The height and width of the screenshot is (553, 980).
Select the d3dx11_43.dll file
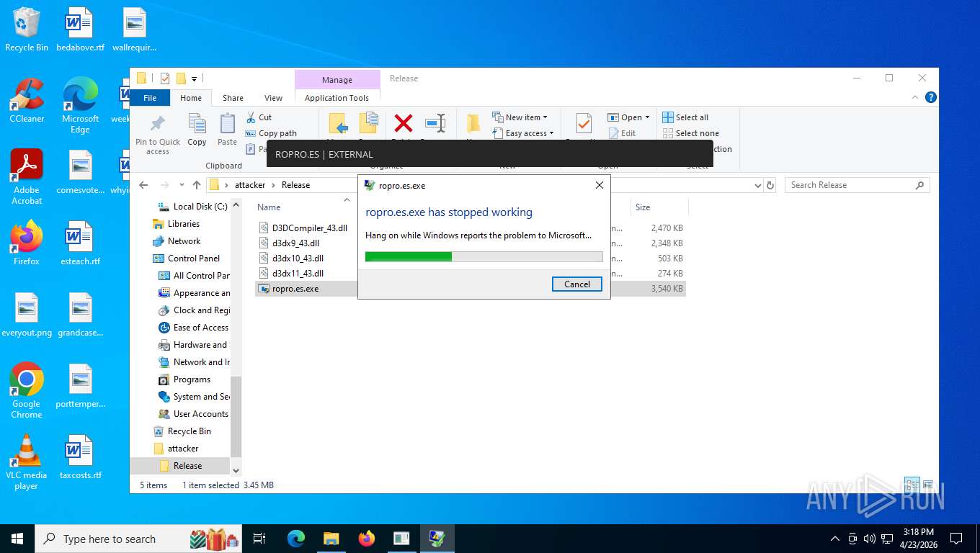pos(298,274)
